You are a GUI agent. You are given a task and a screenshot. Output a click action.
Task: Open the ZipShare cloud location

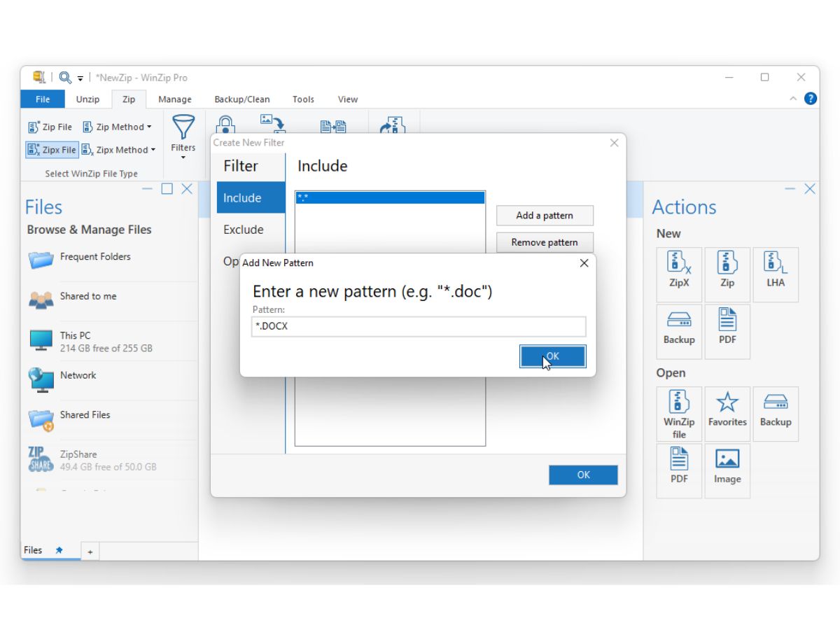point(111,459)
